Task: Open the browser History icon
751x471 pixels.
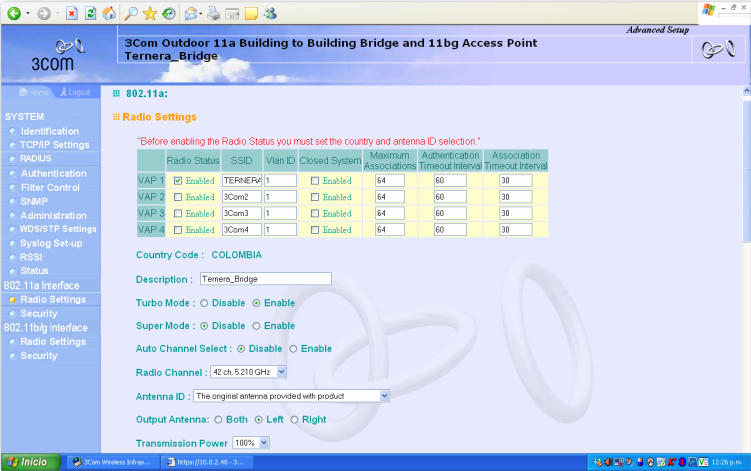Action: tap(169, 12)
